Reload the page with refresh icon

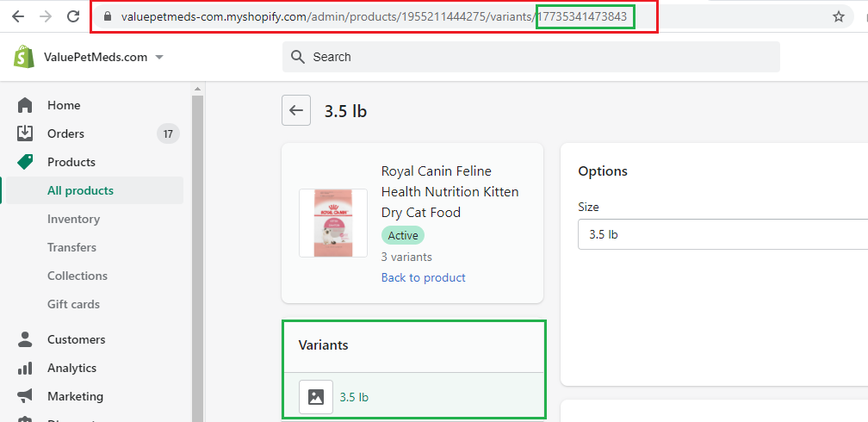[73, 16]
